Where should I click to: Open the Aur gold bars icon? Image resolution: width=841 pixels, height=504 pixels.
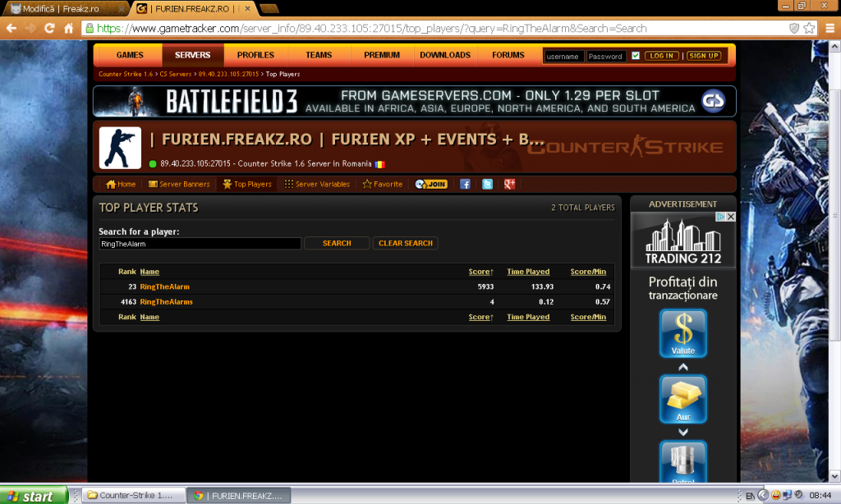[682, 400]
